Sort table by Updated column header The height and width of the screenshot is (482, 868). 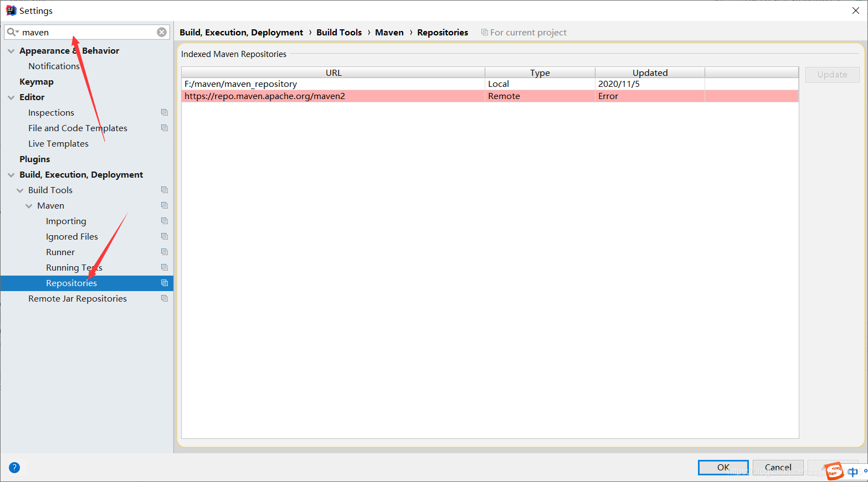[x=650, y=72]
